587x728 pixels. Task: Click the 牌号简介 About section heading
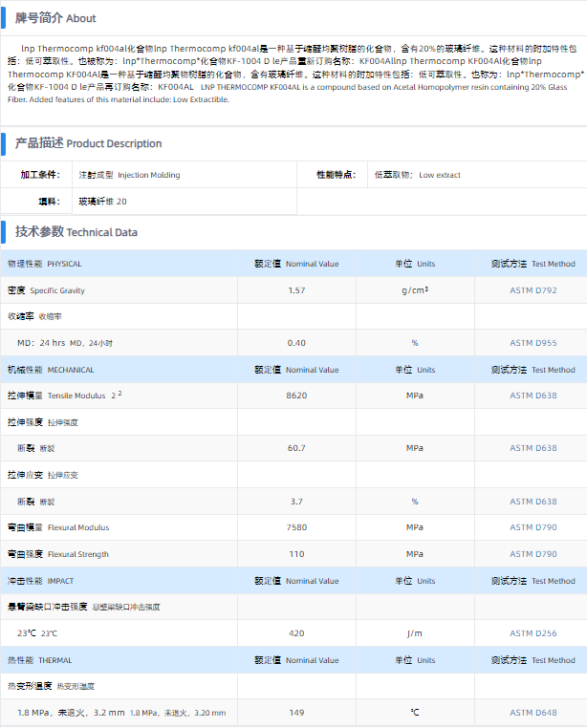click(x=55, y=18)
